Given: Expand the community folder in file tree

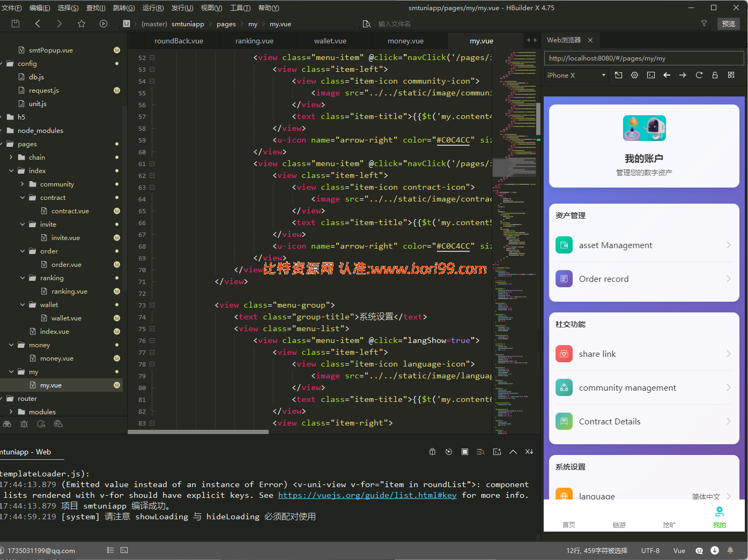Looking at the screenshot, I should pos(23,184).
